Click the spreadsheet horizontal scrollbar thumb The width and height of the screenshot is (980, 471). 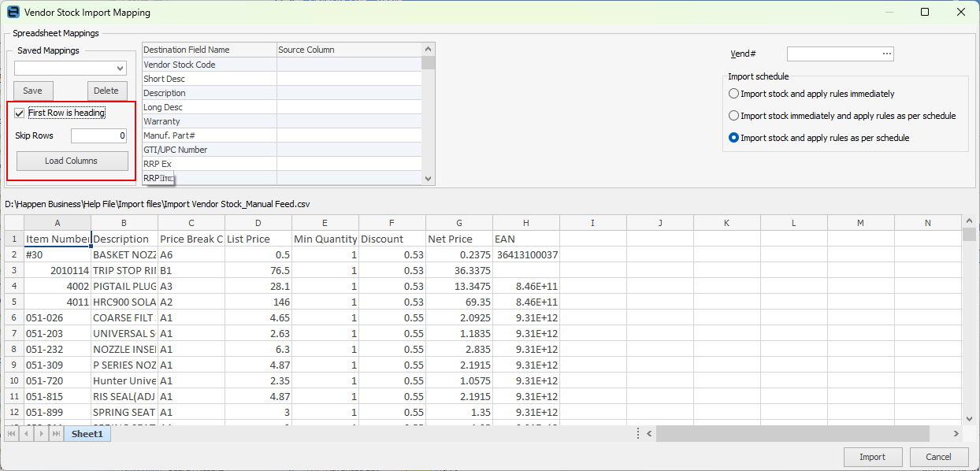point(793,433)
